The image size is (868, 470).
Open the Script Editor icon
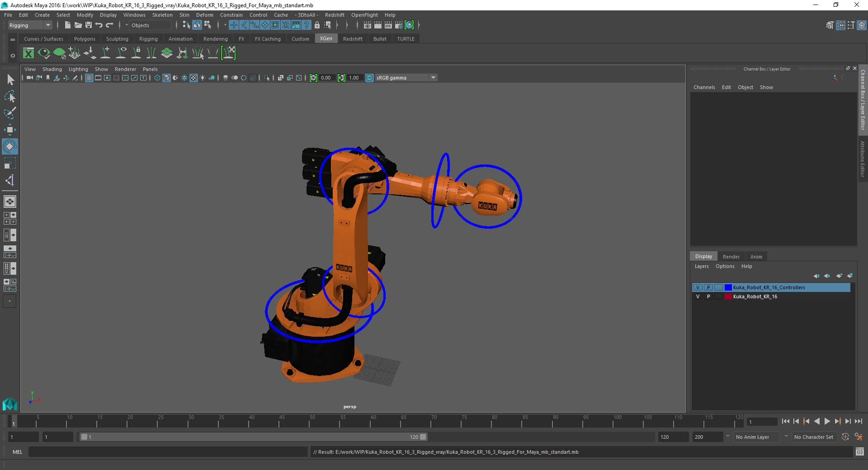tap(859, 452)
